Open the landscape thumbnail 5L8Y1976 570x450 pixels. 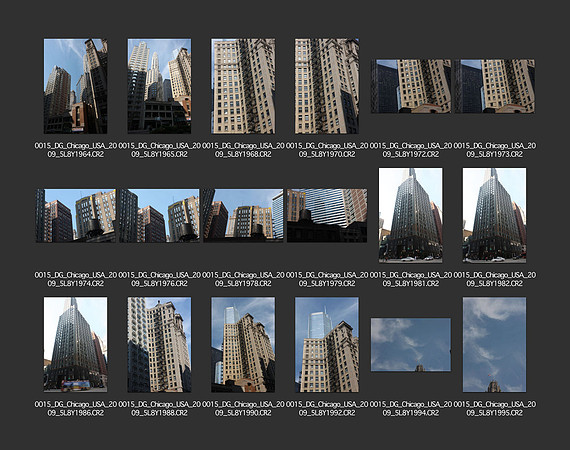tap(159, 216)
